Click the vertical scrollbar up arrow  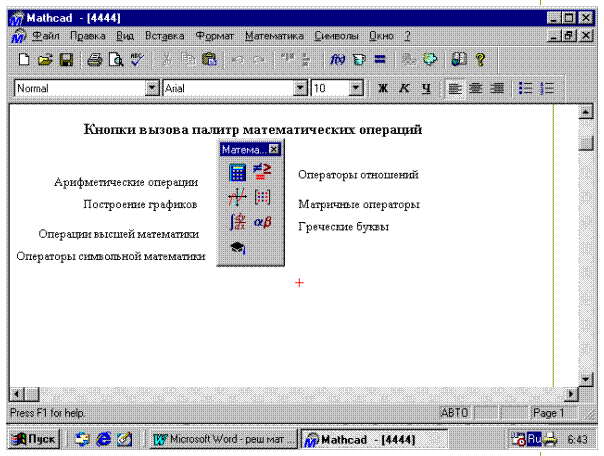pos(586,112)
